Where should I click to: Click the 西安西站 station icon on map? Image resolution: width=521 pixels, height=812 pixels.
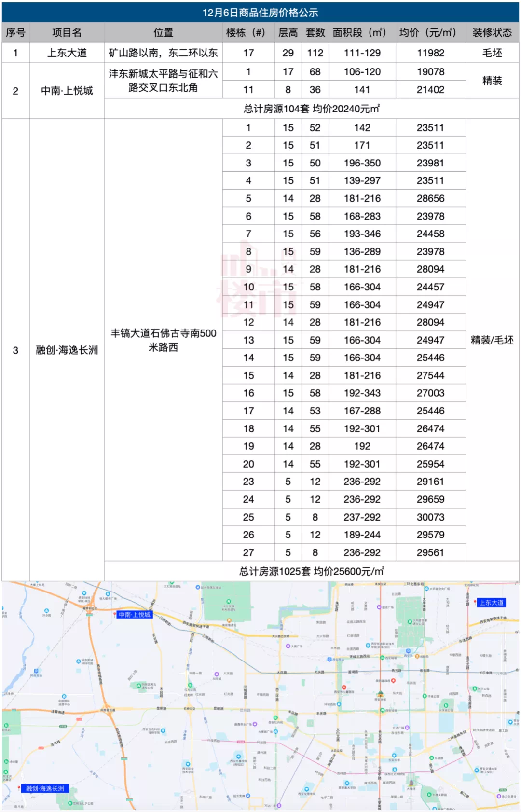click(x=329, y=659)
